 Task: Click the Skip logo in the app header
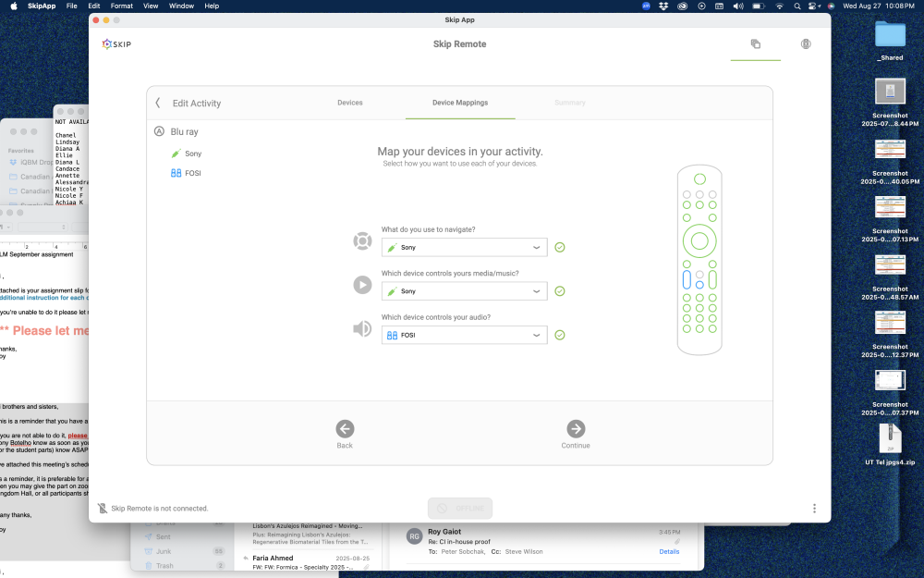(116, 44)
